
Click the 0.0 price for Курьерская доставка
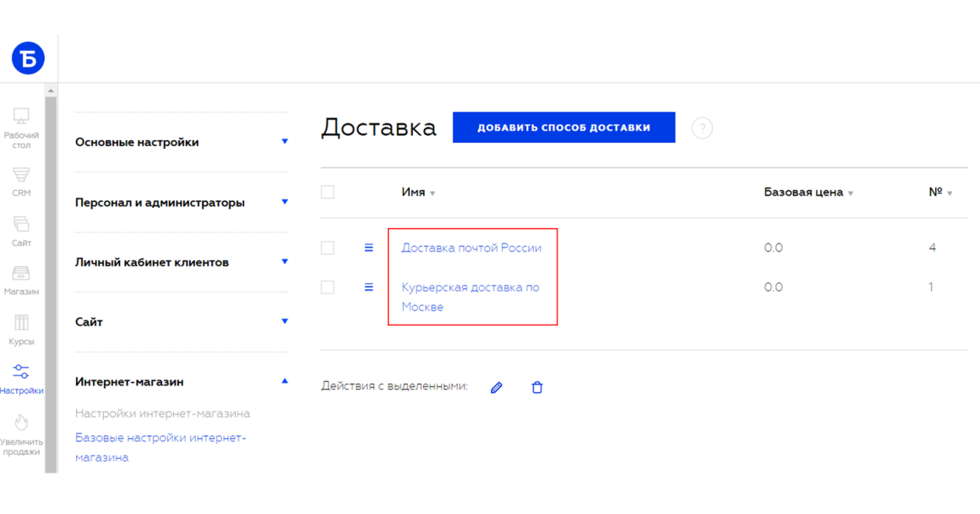773,287
